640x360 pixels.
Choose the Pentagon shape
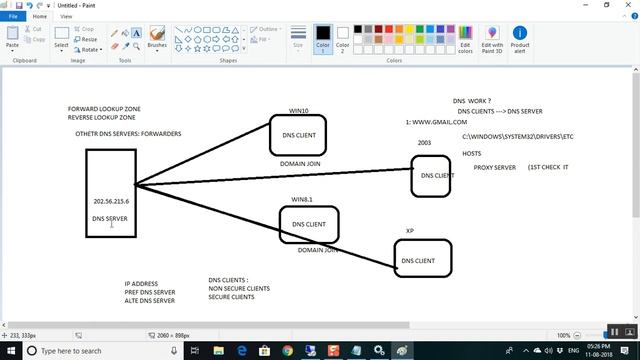(x=198, y=40)
